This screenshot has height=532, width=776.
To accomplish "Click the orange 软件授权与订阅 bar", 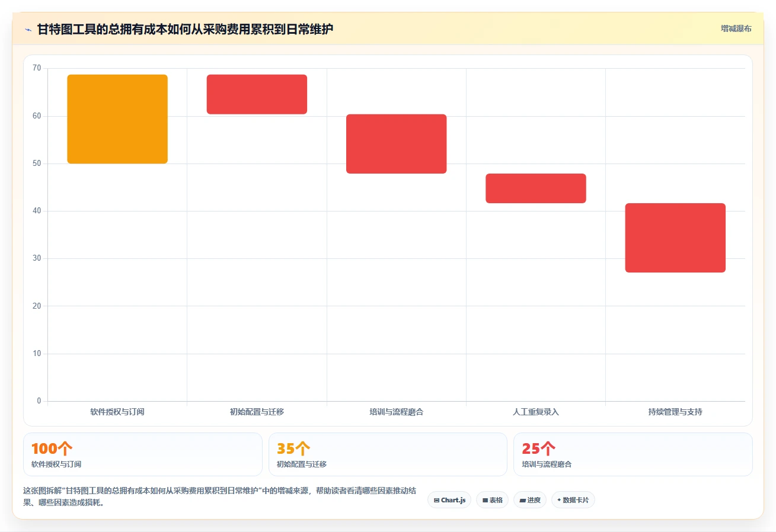I will [117, 119].
